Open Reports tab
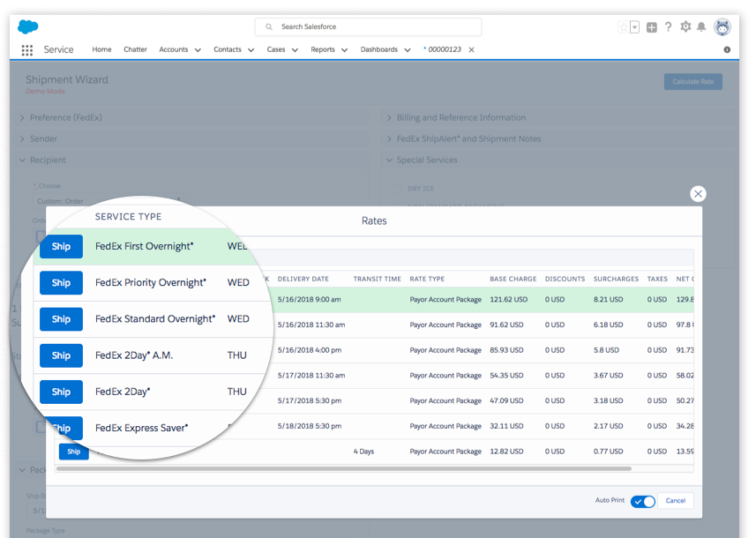This screenshot has width=756, height=538. coord(323,49)
